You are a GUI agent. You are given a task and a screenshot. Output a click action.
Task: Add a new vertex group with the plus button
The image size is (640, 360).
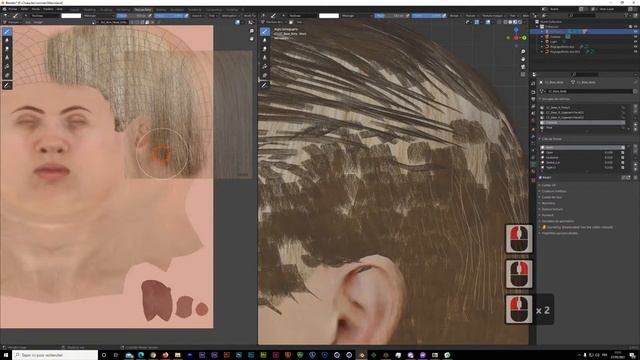pyautogui.click(x=635, y=107)
